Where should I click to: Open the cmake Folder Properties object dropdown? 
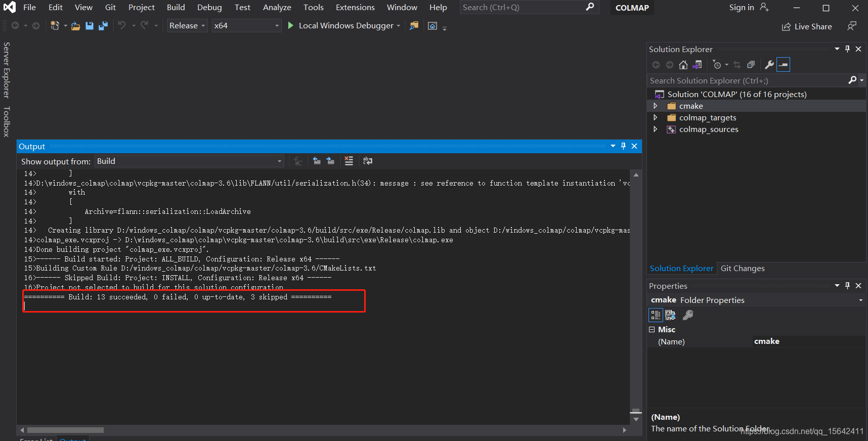point(861,300)
